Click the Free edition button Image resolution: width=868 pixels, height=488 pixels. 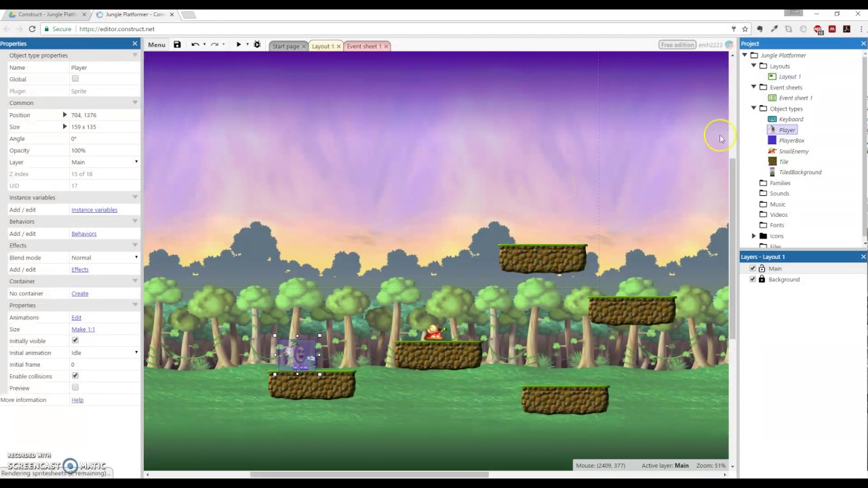tap(677, 45)
